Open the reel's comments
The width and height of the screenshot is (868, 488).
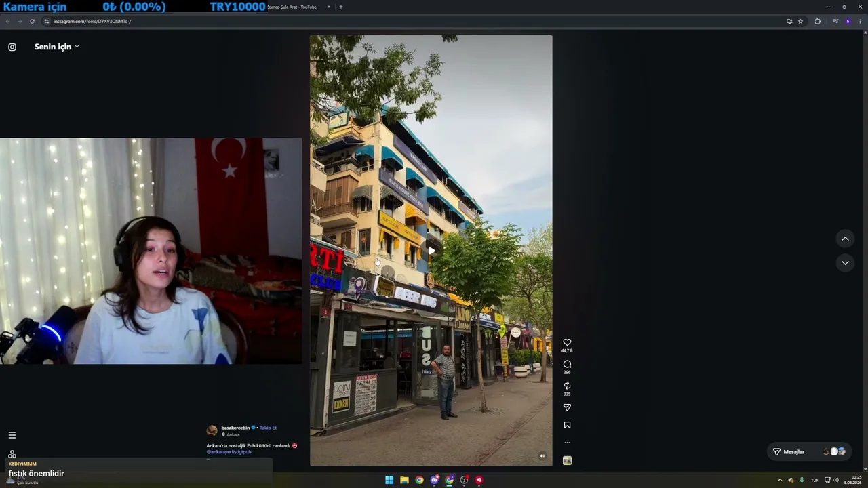pyautogui.click(x=567, y=364)
